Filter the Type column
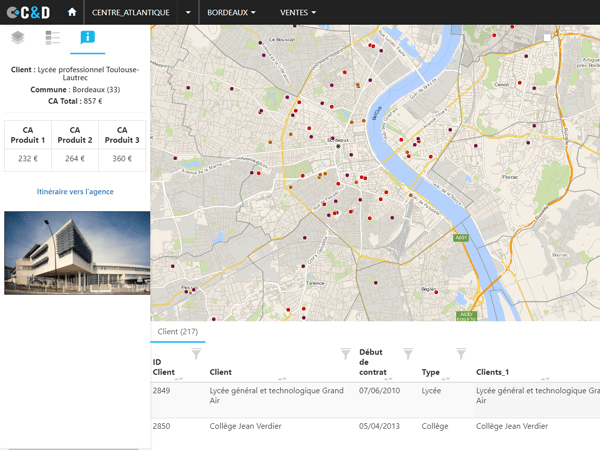The height and width of the screenshot is (450, 600). 461,354
